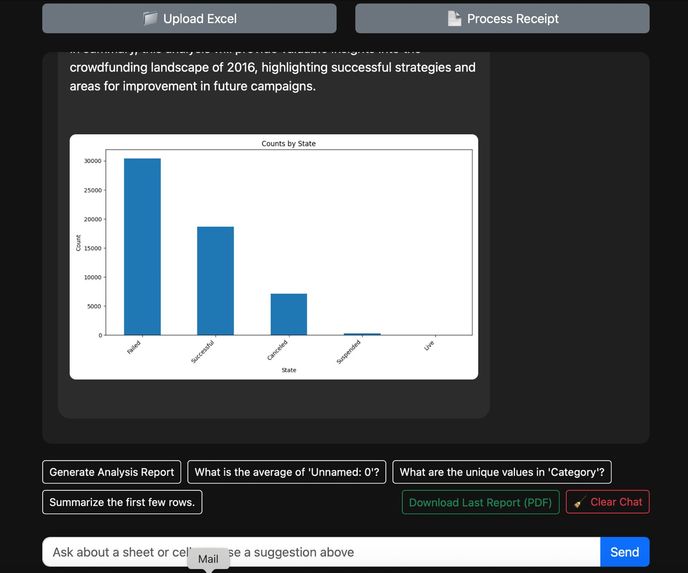Click the Canceled bar in the chart
This screenshot has width=688, height=573.
coord(289,314)
